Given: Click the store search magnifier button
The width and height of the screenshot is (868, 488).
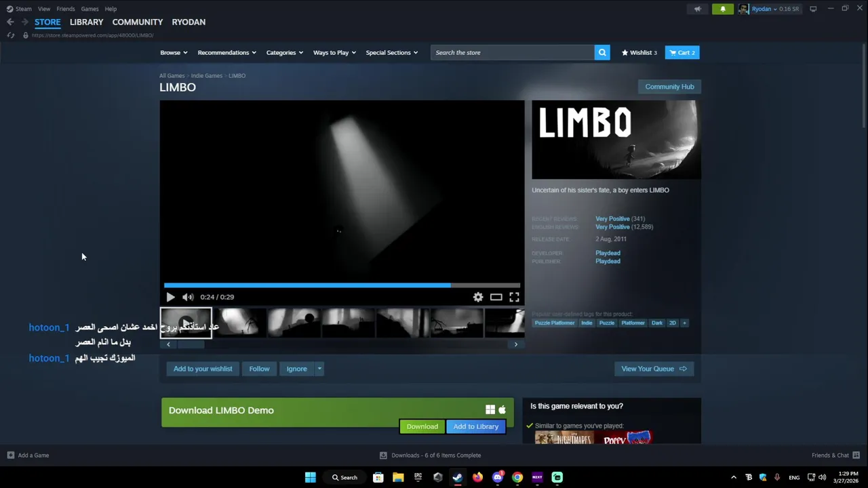Looking at the screenshot, I should (x=602, y=52).
